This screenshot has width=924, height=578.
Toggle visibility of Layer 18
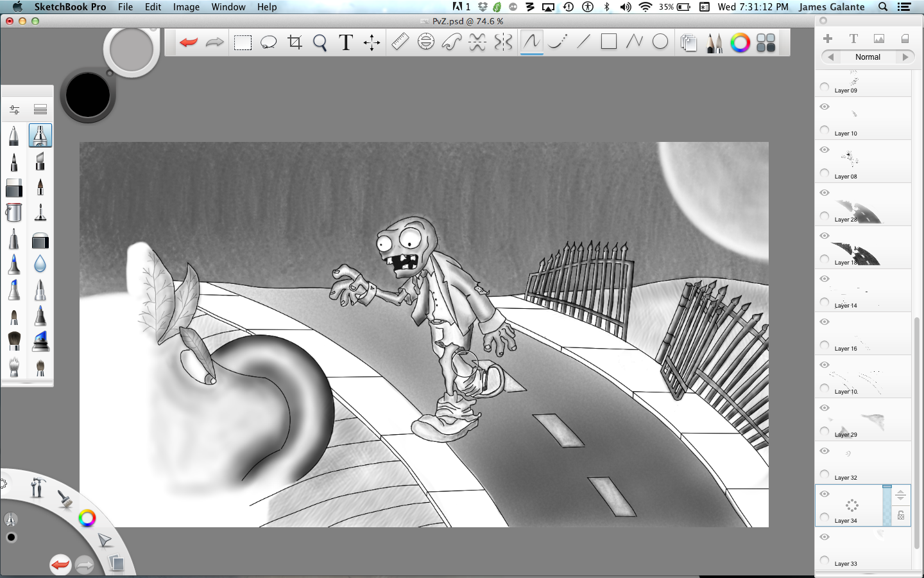[825, 236]
